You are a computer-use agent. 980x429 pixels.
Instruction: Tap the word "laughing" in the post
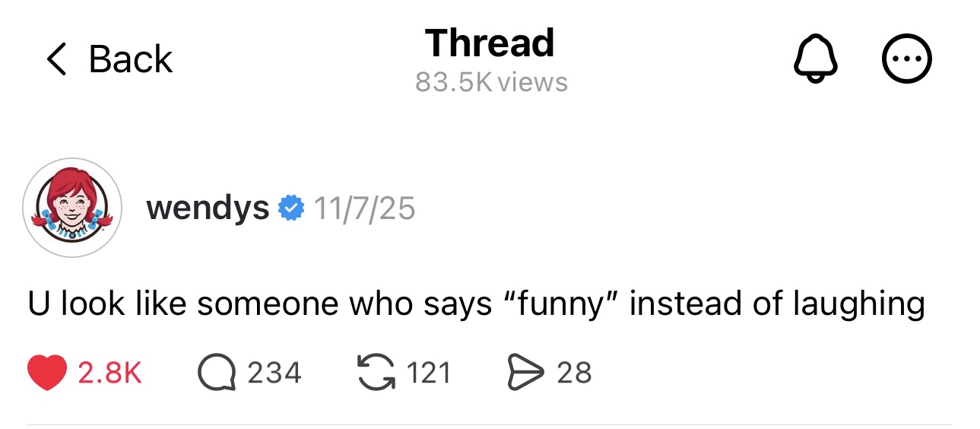coord(858,304)
